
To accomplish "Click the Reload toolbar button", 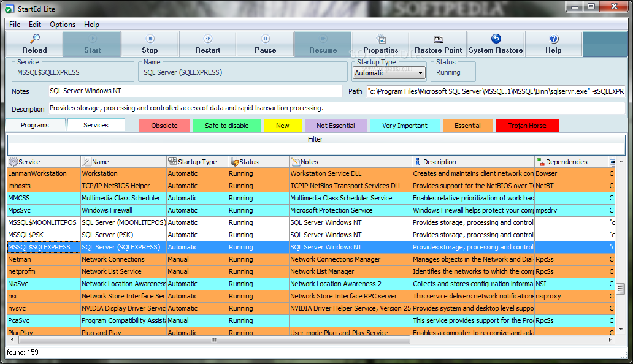I will pyautogui.click(x=35, y=44).
